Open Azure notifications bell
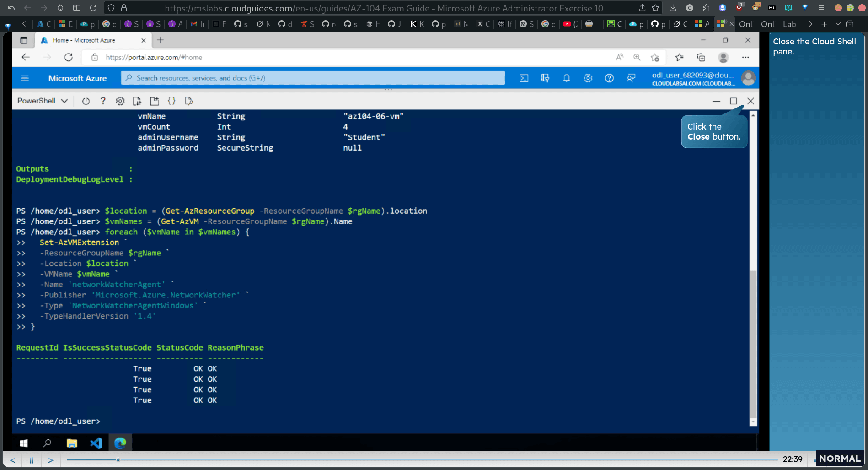The image size is (868, 470). [x=566, y=78]
